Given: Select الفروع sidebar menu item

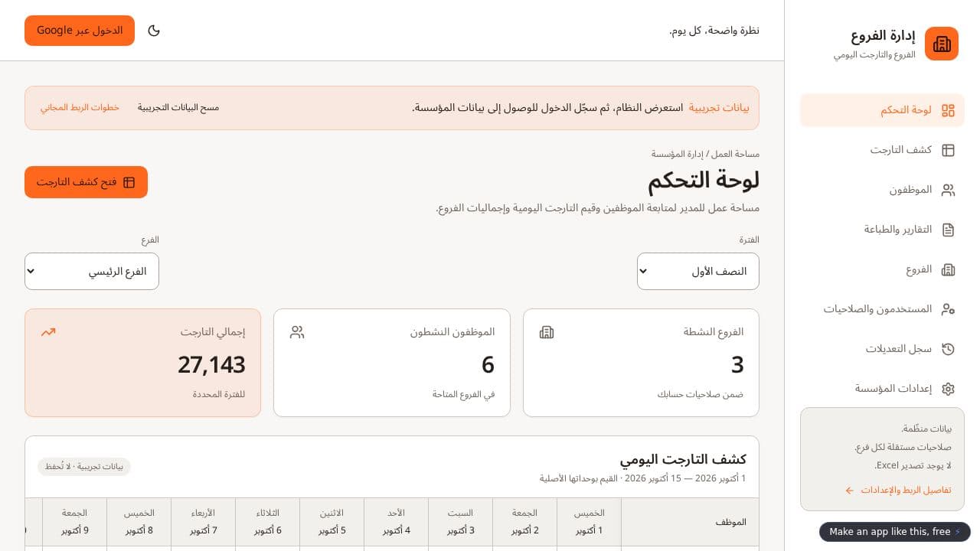Looking at the screenshot, I should [882, 269].
